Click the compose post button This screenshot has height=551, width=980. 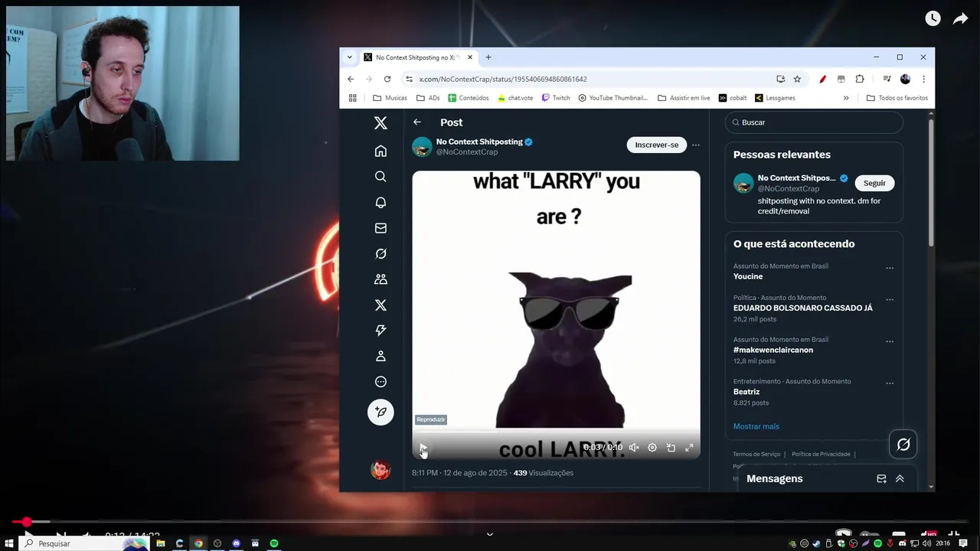381,412
